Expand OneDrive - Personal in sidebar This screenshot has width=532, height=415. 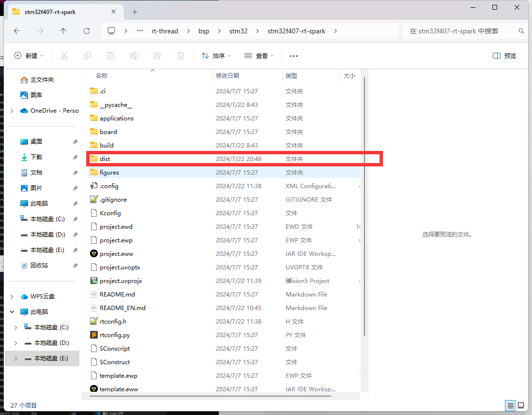[12, 111]
